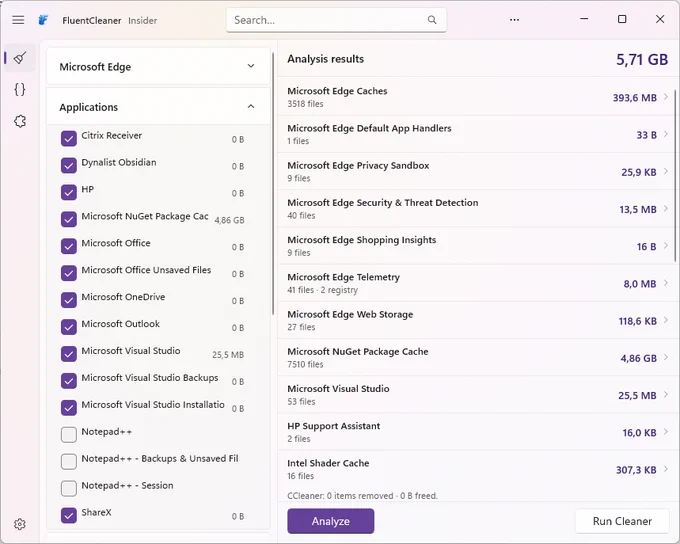Click '41 files · 2 registry' text

322,290
